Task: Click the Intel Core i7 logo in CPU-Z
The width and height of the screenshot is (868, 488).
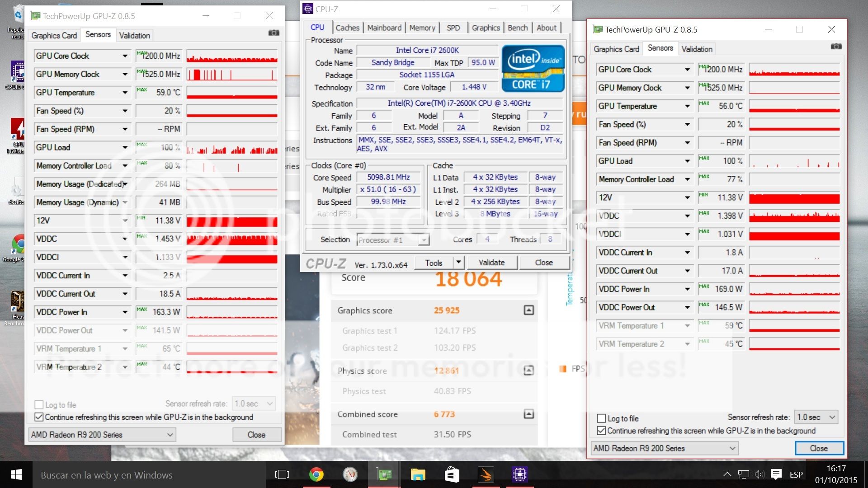Action: tap(533, 69)
